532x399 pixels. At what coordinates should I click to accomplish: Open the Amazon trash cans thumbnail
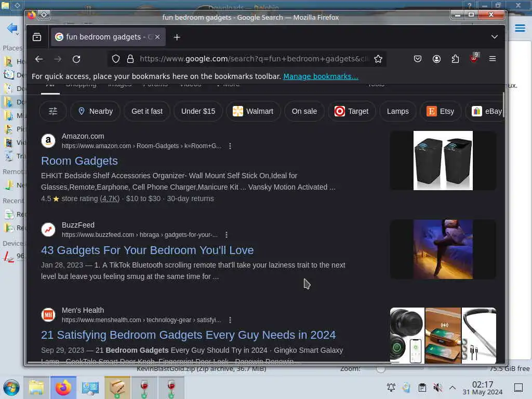443,161
